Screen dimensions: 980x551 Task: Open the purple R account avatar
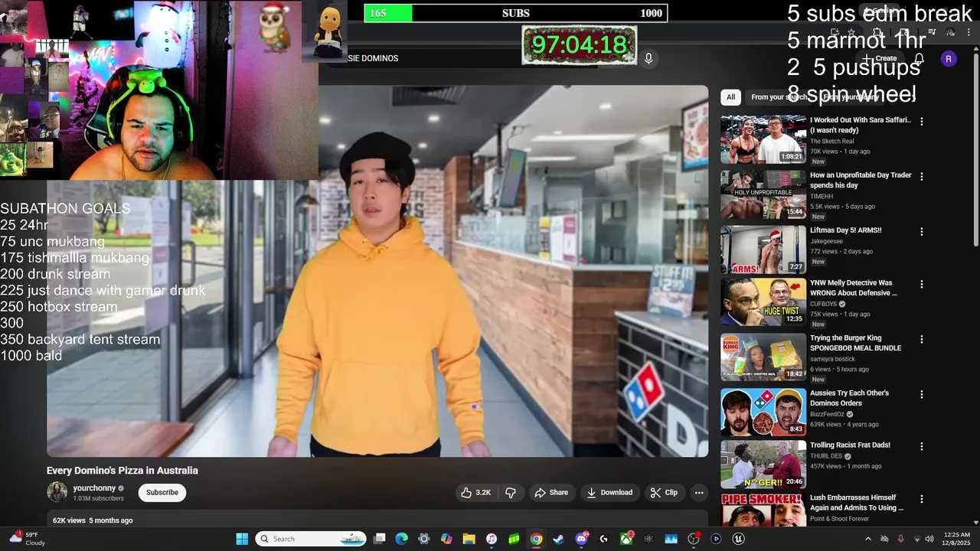click(x=949, y=59)
